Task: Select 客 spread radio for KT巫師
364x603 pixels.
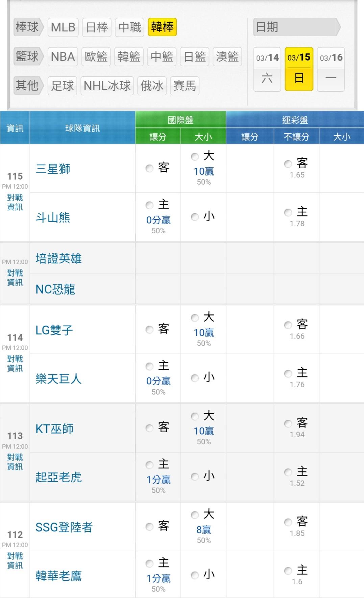Action: tap(149, 428)
